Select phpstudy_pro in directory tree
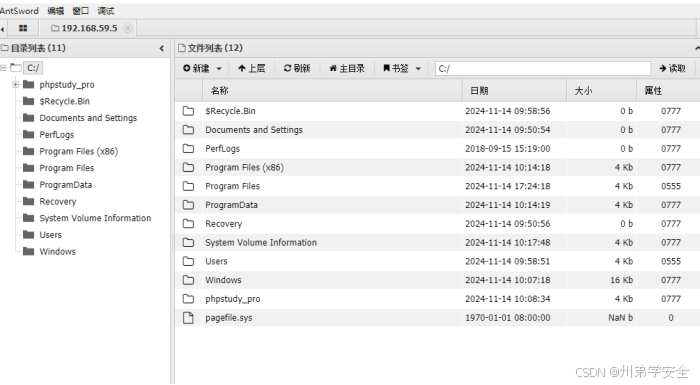Viewport: 700px width, 385px height. click(67, 84)
